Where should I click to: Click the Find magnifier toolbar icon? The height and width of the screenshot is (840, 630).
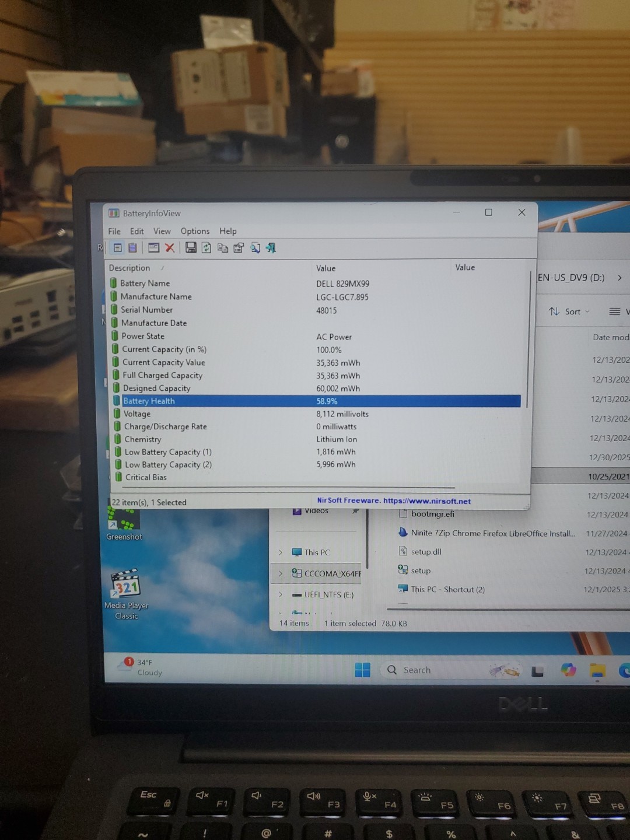(255, 248)
